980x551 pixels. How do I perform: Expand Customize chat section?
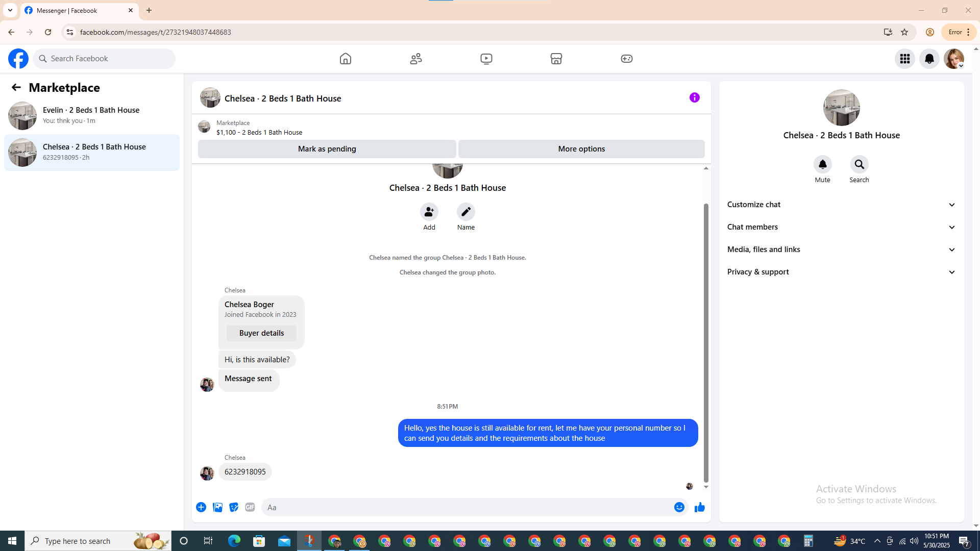click(x=842, y=205)
